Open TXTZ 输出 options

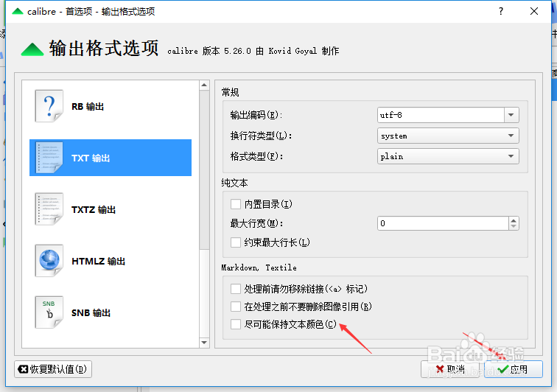111,209
